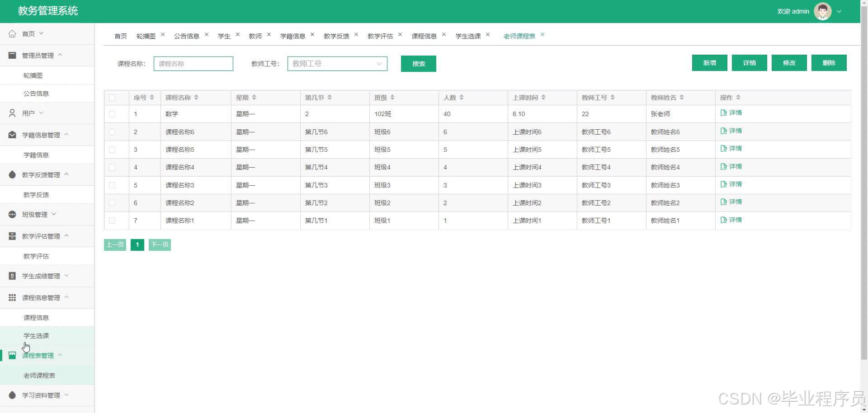Image resolution: width=868 pixels, height=413 pixels.
Task: Toggle the select-all checkbox in table header
Action: (112, 98)
